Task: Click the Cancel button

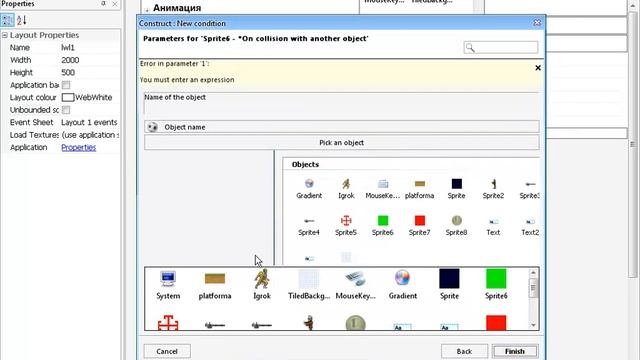Action: pyautogui.click(x=167, y=351)
